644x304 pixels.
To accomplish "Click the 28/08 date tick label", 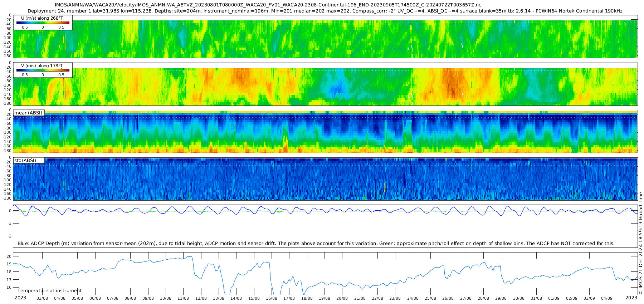I will [x=483, y=299].
